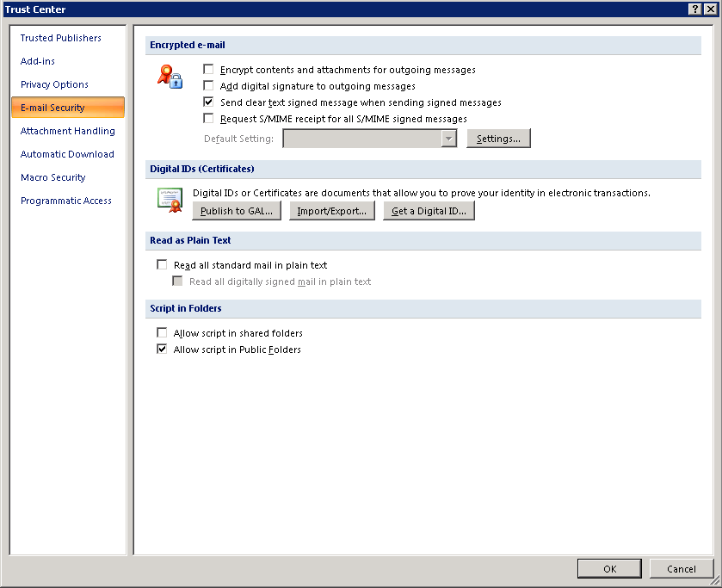View Programmatic Access settings
Image resolution: width=722 pixels, height=588 pixels.
pyautogui.click(x=66, y=201)
